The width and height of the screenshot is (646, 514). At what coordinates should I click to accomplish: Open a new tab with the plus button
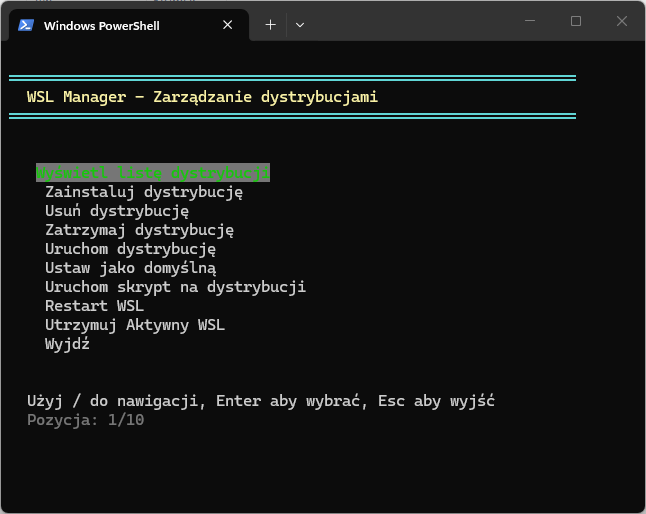click(270, 24)
